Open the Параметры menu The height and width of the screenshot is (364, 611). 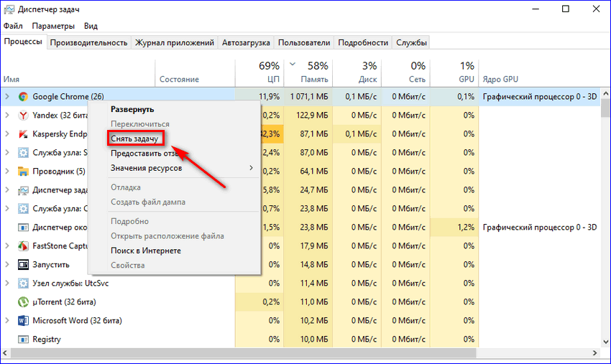coord(52,26)
